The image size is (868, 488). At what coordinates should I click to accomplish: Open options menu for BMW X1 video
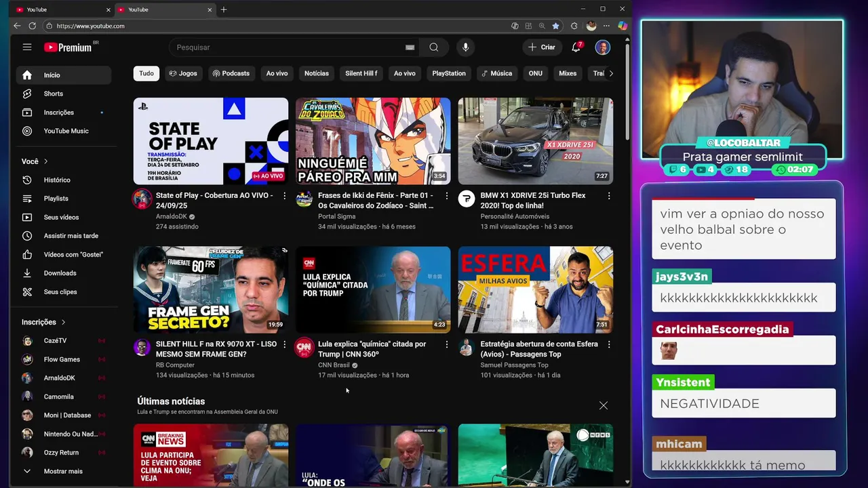(x=609, y=196)
